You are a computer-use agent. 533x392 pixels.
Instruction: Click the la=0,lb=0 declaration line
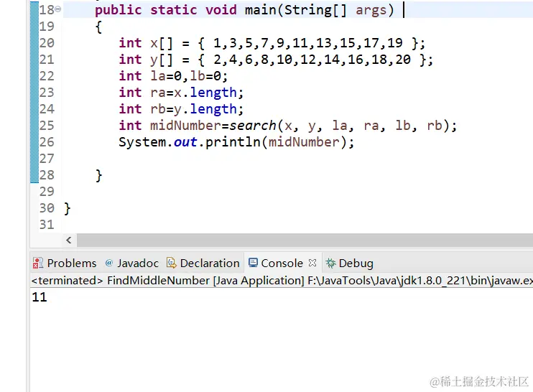click(173, 76)
